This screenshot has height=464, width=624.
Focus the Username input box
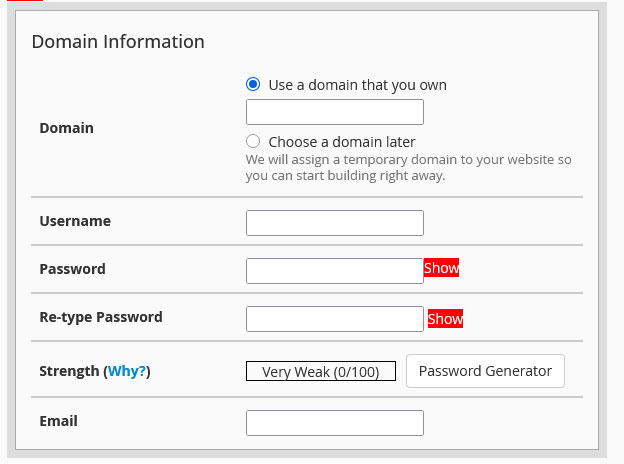click(x=334, y=223)
